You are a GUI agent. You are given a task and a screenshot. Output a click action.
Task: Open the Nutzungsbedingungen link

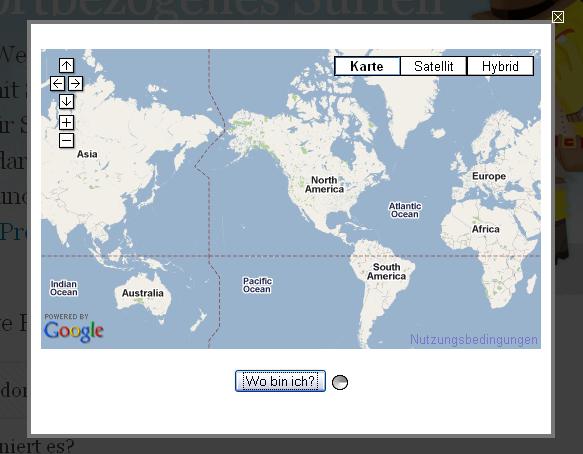pyautogui.click(x=474, y=339)
